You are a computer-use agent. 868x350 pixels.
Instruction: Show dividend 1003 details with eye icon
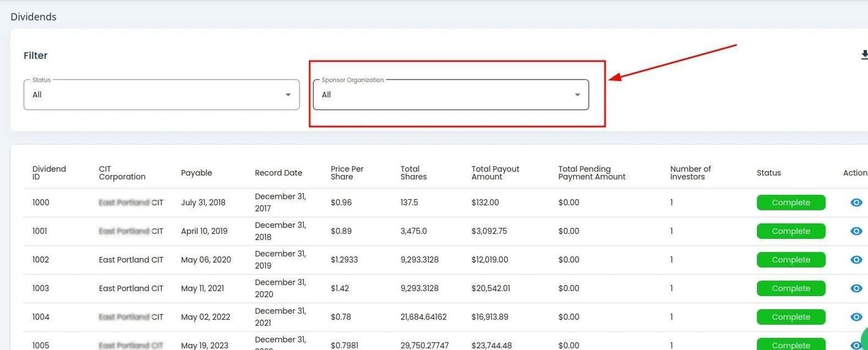[856, 289]
